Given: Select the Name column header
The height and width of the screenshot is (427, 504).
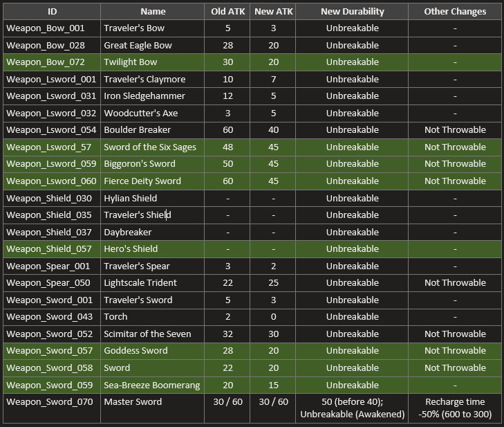Looking at the screenshot, I should tap(153, 11).
